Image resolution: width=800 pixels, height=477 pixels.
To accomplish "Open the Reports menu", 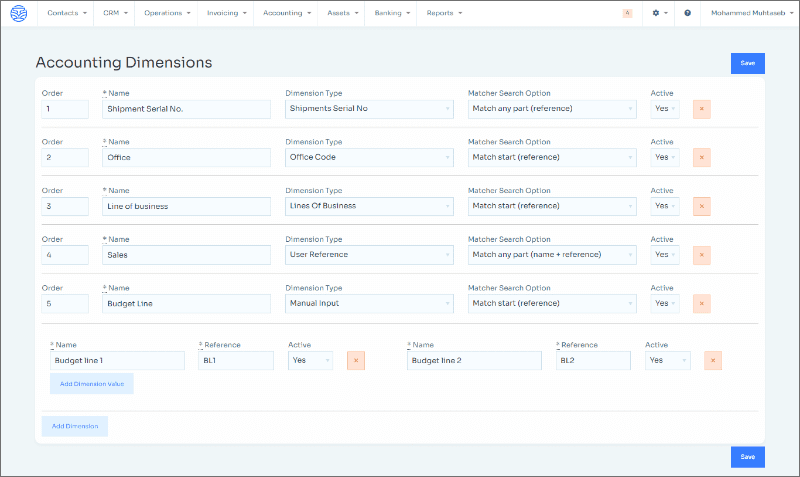I will coord(445,13).
